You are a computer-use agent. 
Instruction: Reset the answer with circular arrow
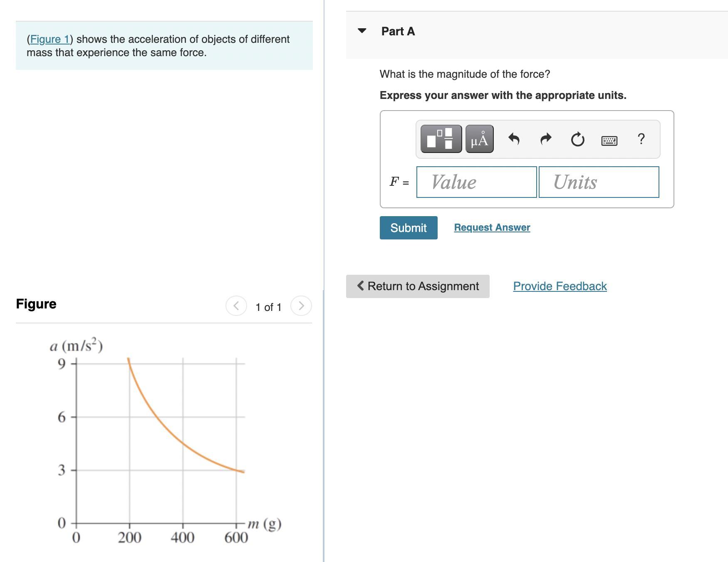tap(577, 139)
